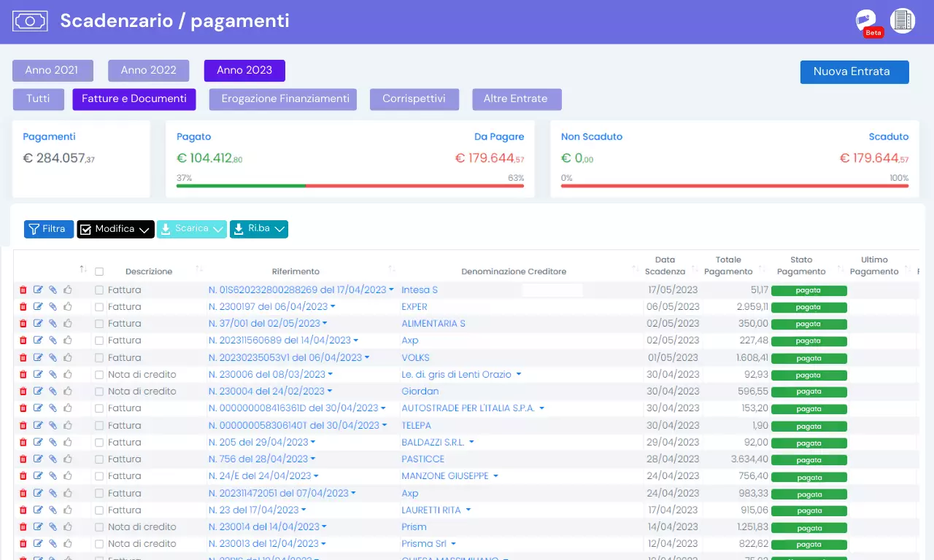Check the LAURETTI RITA row checkbox

[99, 510]
